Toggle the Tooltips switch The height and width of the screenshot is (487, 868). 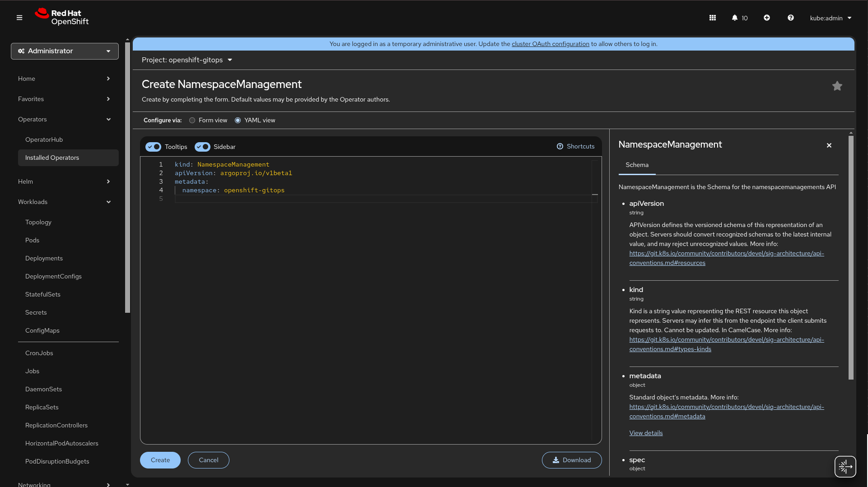(153, 147)
